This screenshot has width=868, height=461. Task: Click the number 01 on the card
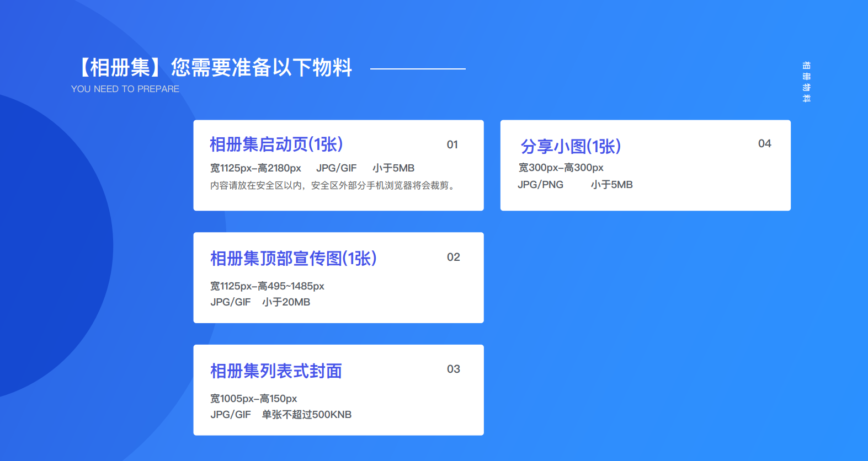click(x=452, y=144)
